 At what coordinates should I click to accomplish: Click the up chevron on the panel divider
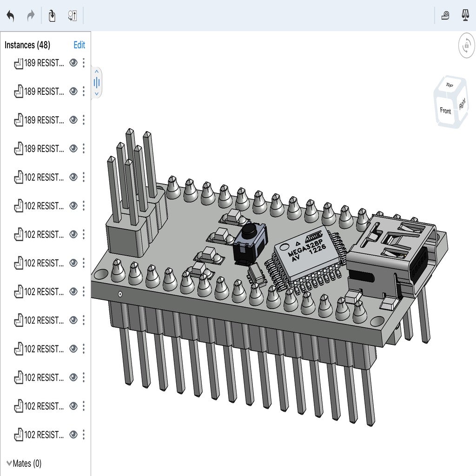tap(96, 73)
